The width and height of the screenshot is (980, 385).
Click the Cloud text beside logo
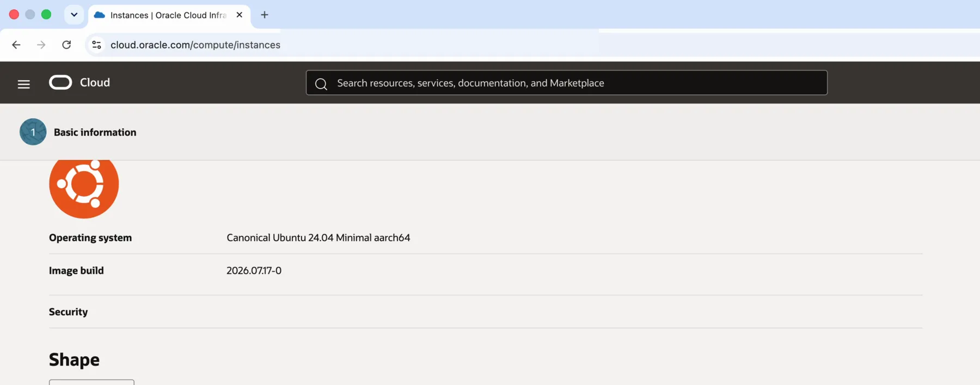(95, 82)
